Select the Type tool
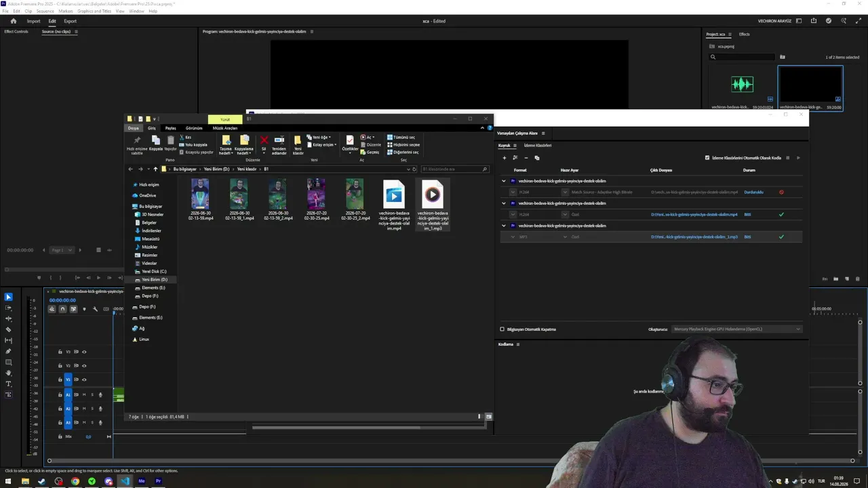Viewport: 868px width, 488px height. click(x=8, y=384)
